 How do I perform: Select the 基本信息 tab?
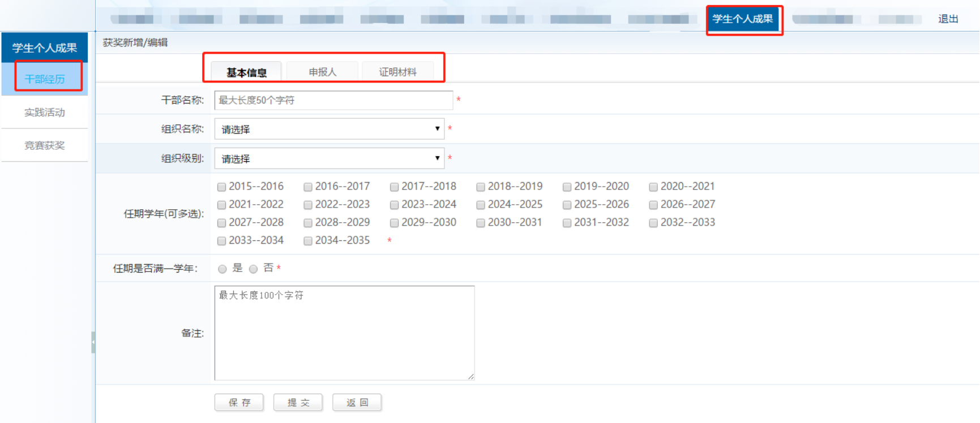point(246,72)
